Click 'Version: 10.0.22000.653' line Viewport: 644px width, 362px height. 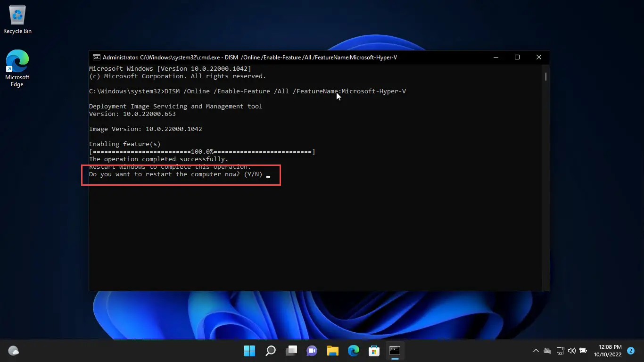click(x=132, y=114)
